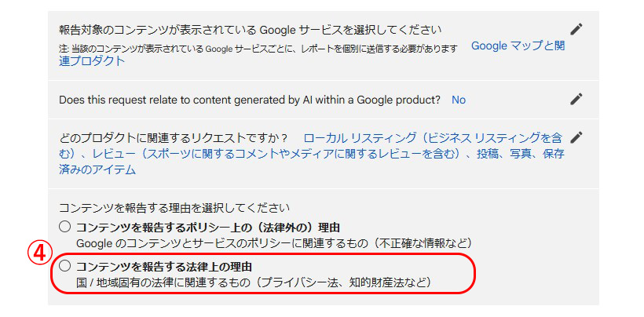Image resolution: width=644 pixels, height=317 pixels.
Task: Click the red circled number 4 marker
Action: pyautogui.click(x=38, y=255)
